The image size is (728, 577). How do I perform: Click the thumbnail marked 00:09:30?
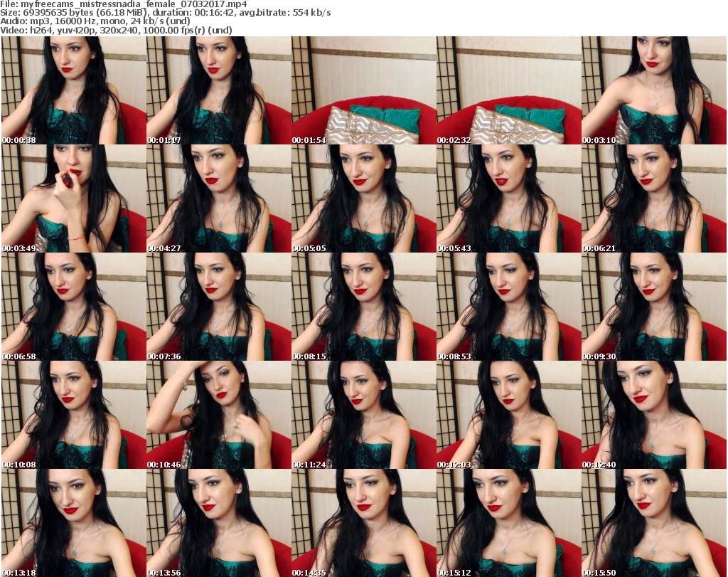654,307
